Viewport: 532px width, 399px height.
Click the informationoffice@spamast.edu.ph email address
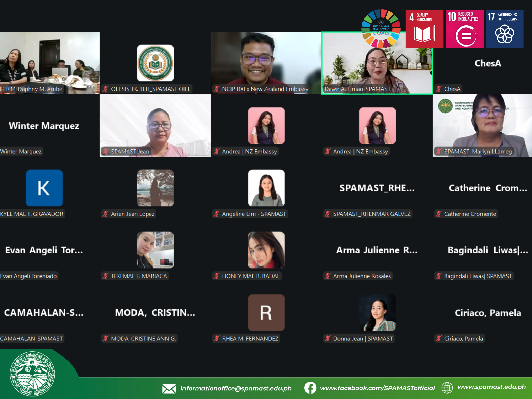(x=236, y=388)
